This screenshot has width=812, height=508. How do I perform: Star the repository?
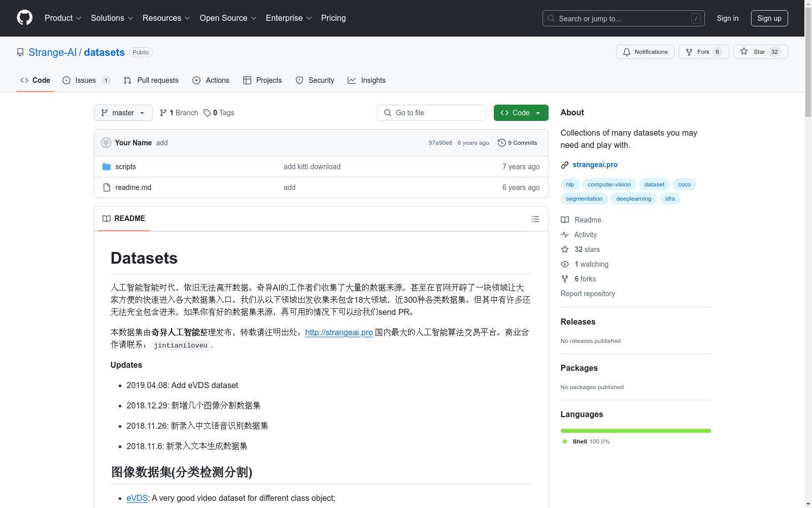click(760, 52)
